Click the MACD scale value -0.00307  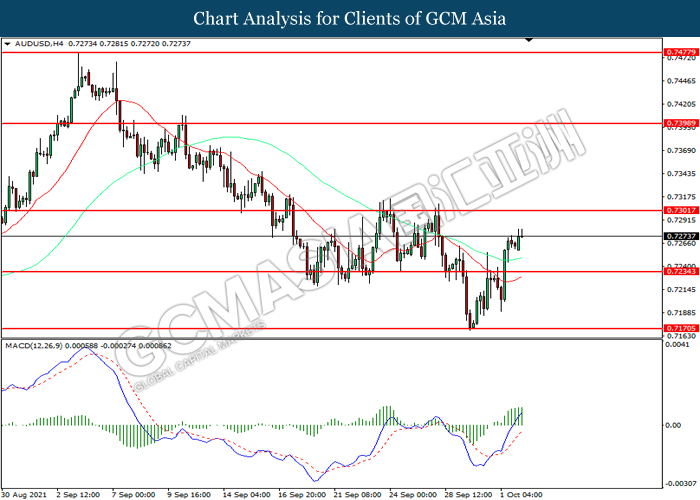(x=681, y=483)
